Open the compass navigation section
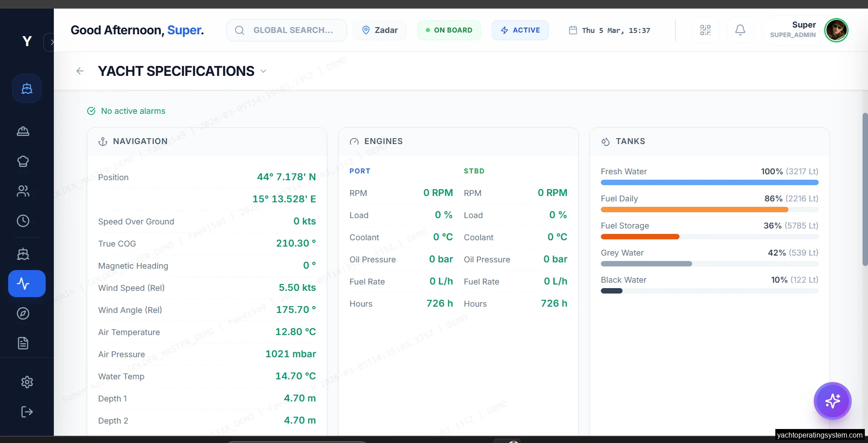The image size is (868, 443). 23,314
